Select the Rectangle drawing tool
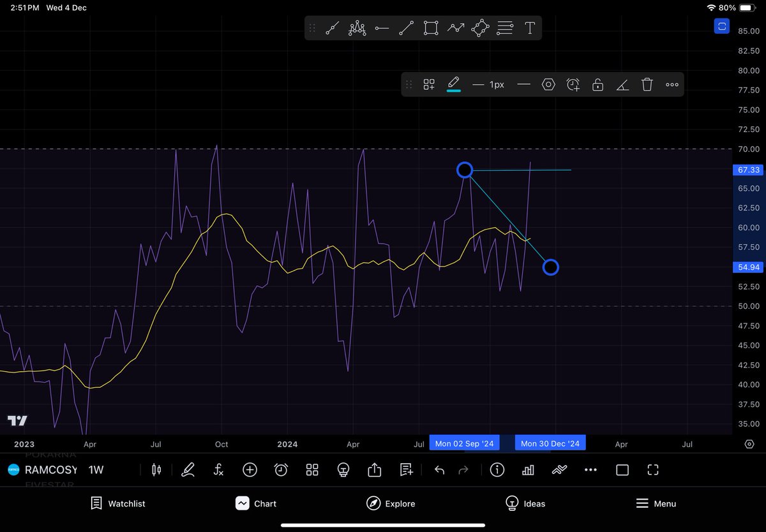Image resolution: width=766 pixels, height=532 pixels. coord(431,28)
